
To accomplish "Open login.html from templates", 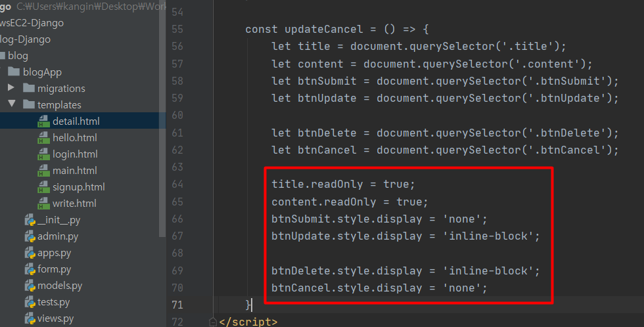I will click(75, 154).
